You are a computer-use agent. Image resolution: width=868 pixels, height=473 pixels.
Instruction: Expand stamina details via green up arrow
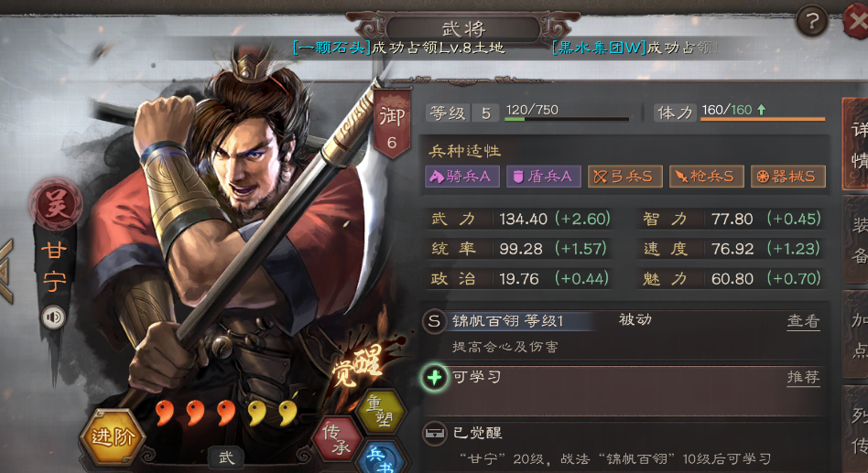pos(762,110)
